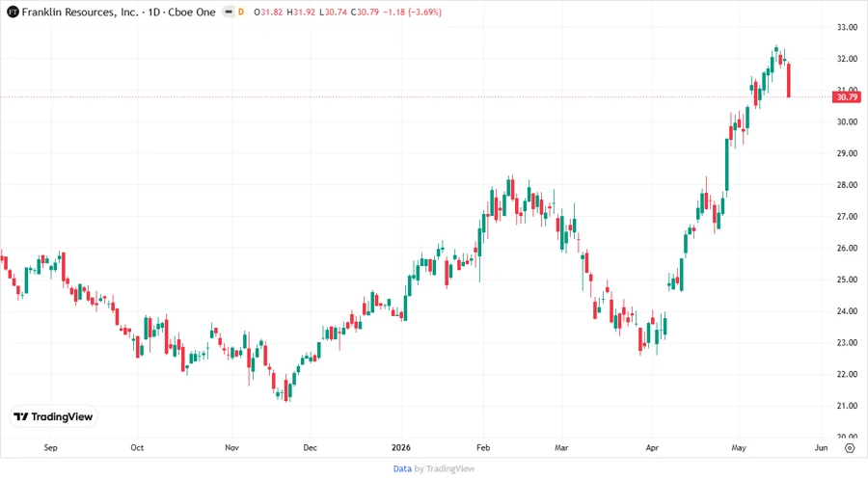The width and height of the screenshot is (868, 480).
Task: Click the Feb label on the time axis
Action: [x=483, y=447]
